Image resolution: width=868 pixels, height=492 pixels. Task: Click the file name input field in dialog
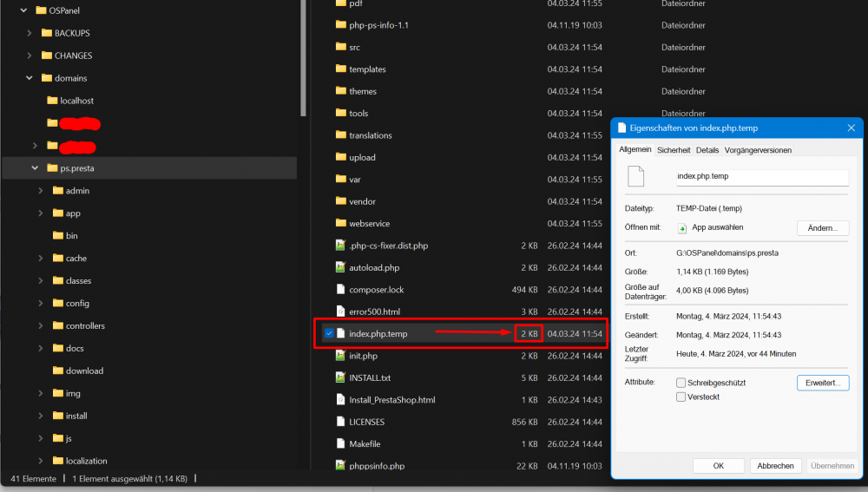click(762, 176)
